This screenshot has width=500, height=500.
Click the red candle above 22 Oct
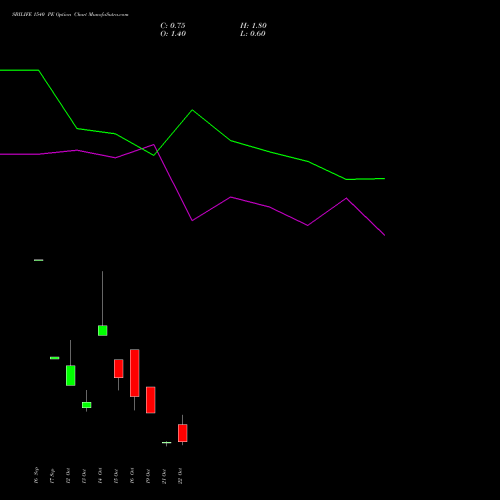tap(183, 433)
